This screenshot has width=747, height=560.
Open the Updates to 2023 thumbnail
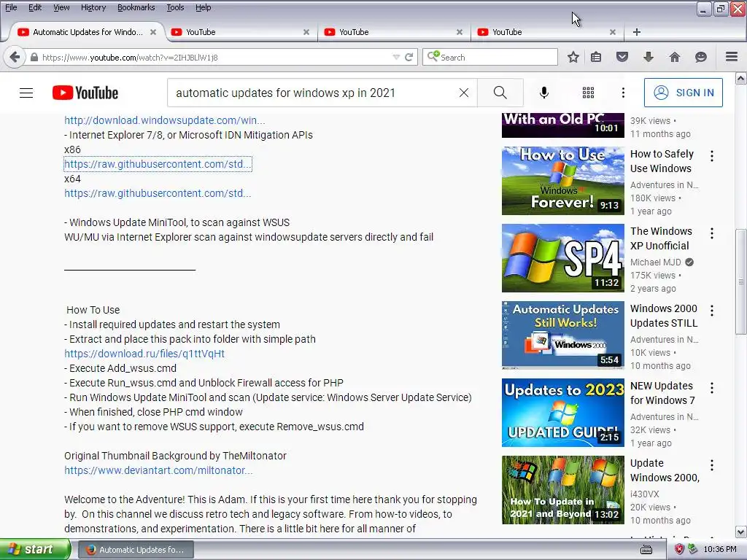click(562, 413)
